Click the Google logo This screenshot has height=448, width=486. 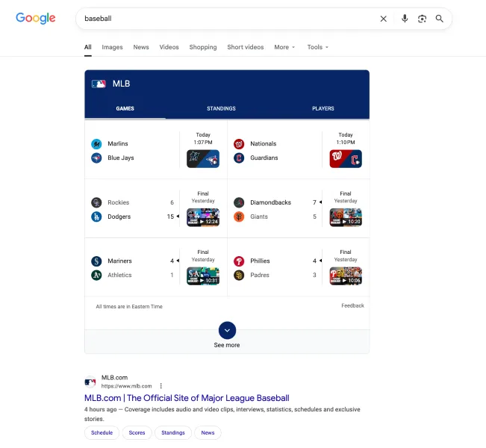[x=36, y=18]
